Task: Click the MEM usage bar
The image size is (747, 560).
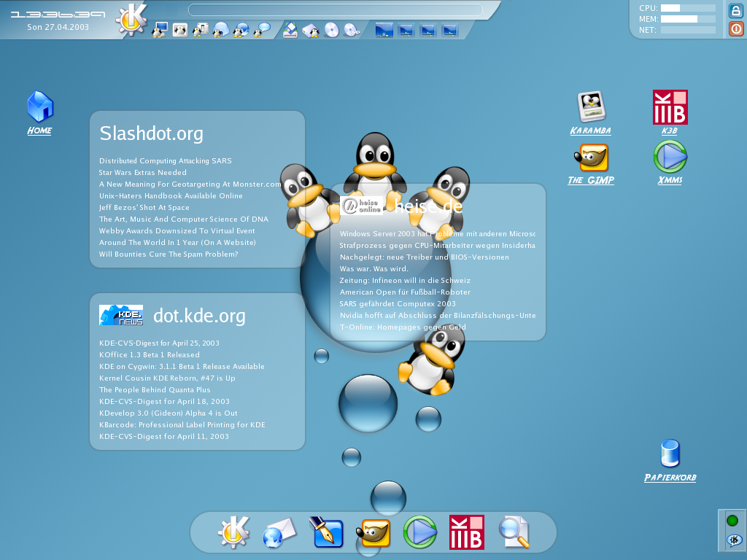Action: pos(688,19)
